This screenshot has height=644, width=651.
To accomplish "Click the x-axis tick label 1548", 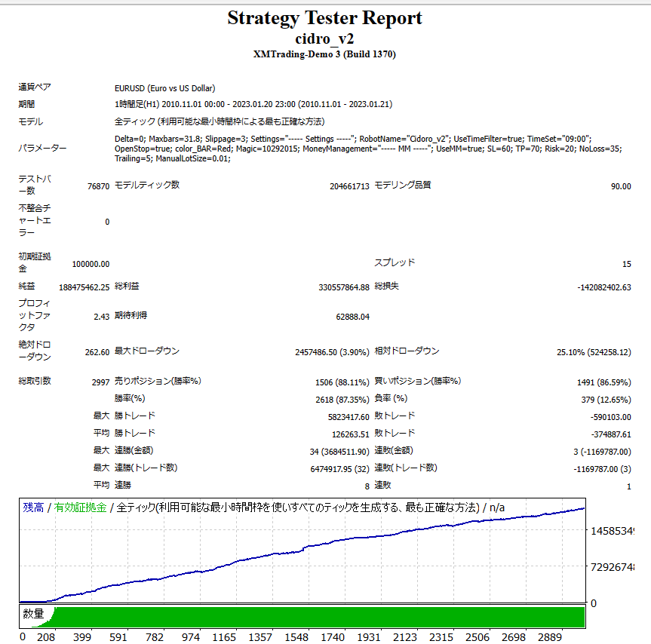I will pyautogui.click(x=296, y=637).
